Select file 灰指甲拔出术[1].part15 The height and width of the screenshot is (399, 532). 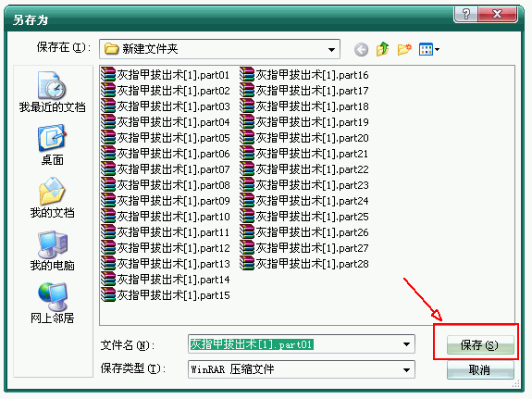pyautogui.click(x=166, y=295)
